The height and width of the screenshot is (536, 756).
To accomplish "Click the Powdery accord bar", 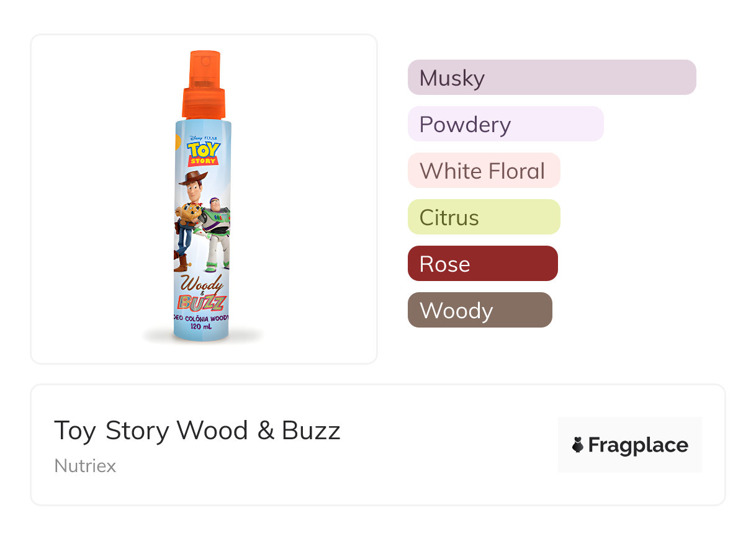I will (505, 124).
